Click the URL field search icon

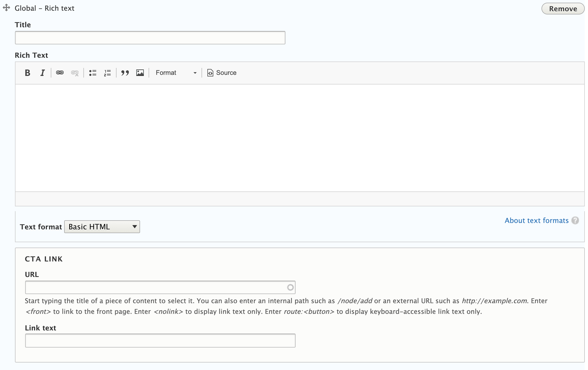290,287
